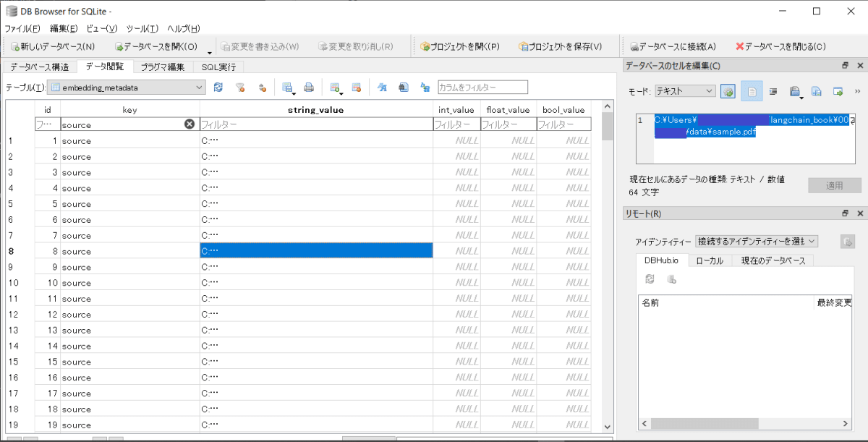Click the upload certificate icon next to identity
Image resolution: width=868 pixels, height=442 pixels.
[848, 241]
